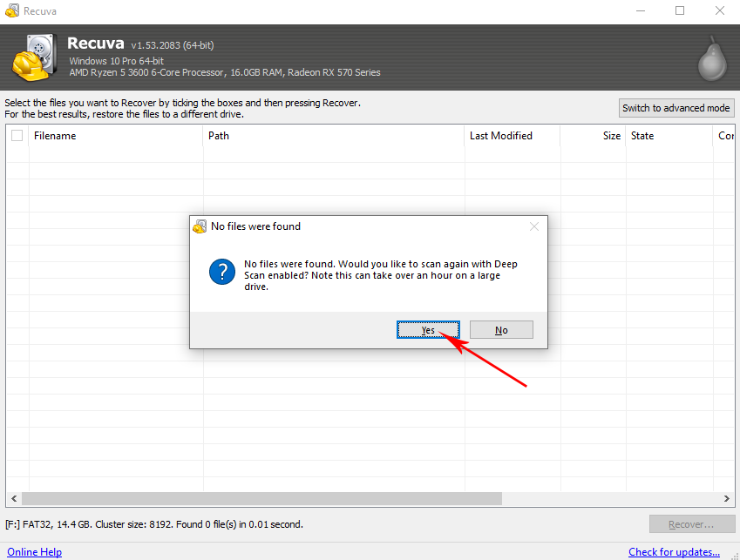This screenshot has width=740, height=560.
Task: Close the 'No files were found' dialog
Action: click(x=534, y=226)
